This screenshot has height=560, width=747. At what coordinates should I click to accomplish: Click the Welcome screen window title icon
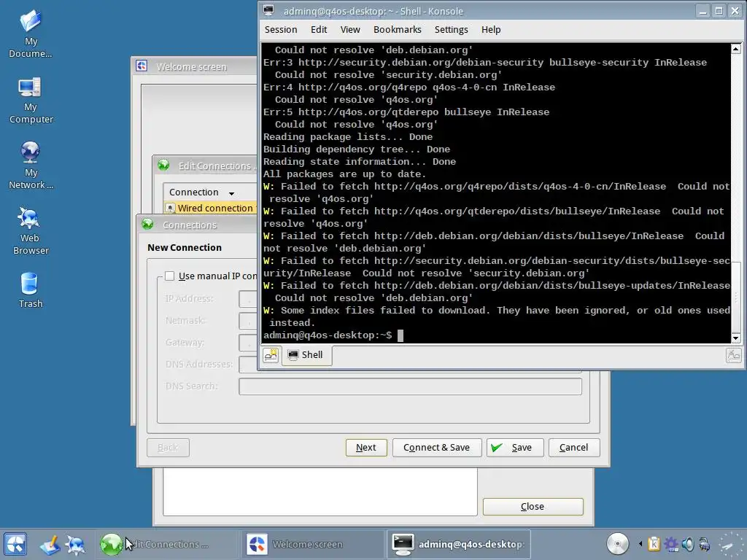point(142,66)
